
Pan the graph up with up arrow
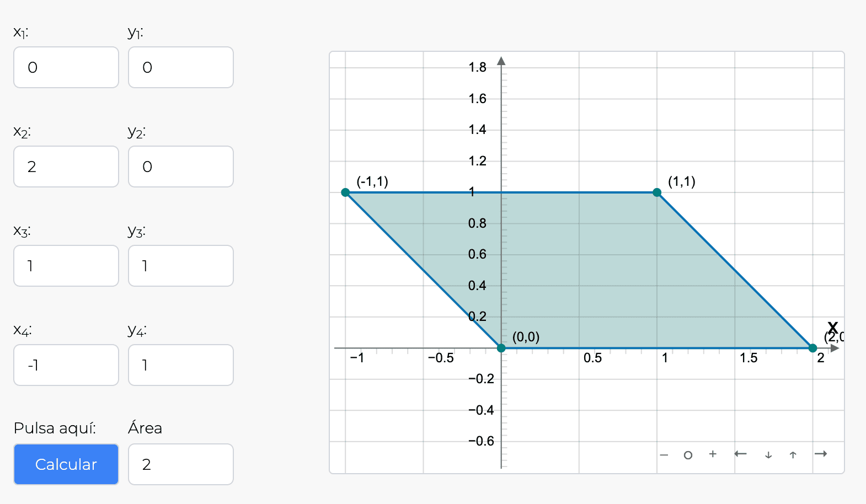tap(793, 455)
